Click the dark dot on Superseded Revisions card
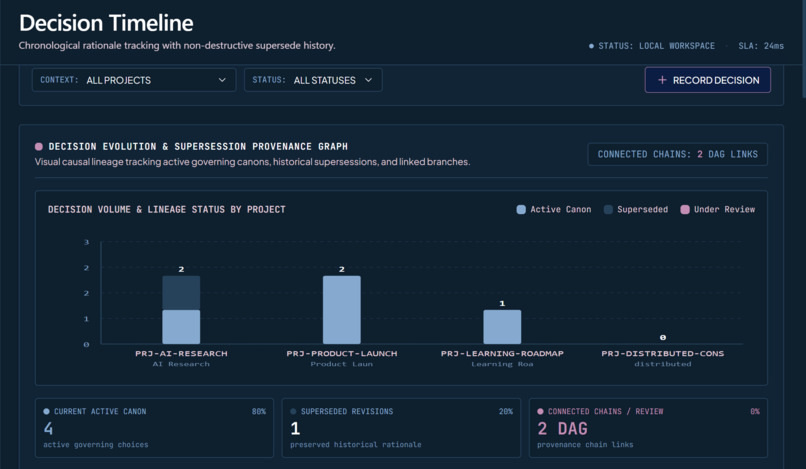 click(x=293, y=411)
